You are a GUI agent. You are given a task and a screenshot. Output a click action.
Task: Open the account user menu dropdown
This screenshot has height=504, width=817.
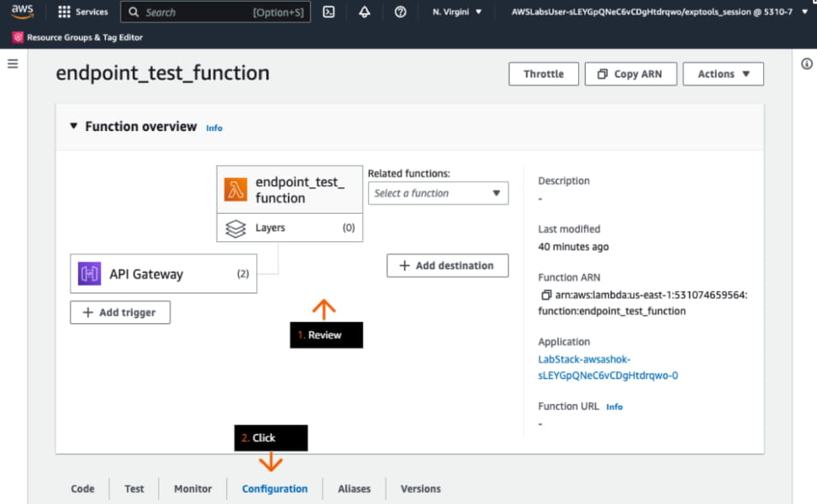click(x=659, y=11)
